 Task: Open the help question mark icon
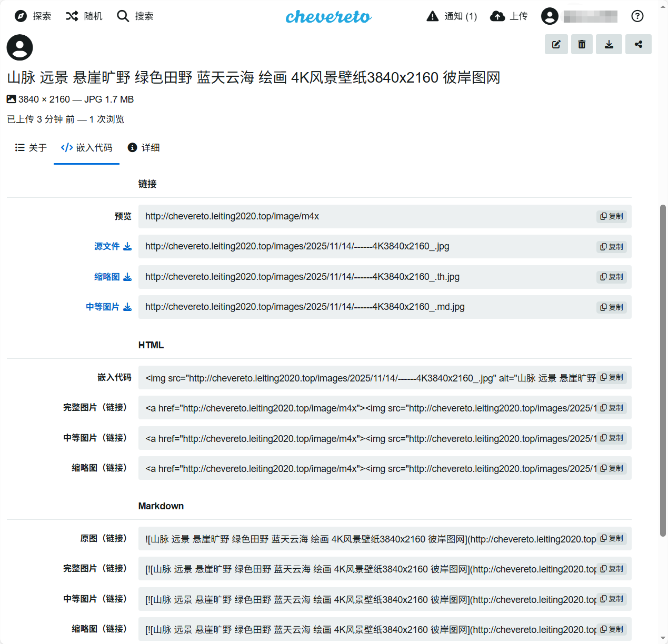(637, 16)
